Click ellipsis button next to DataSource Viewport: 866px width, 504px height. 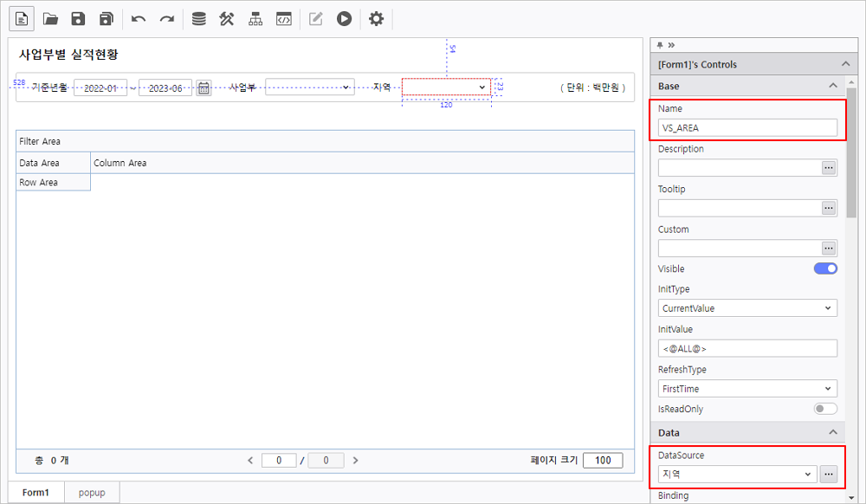click(829, 474)
